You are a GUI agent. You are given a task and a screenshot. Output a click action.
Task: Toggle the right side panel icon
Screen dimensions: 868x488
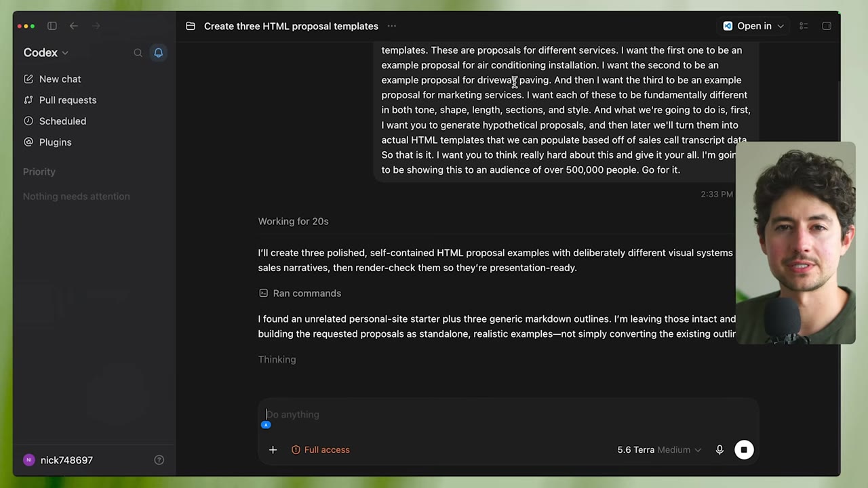(x=827, y=26)
